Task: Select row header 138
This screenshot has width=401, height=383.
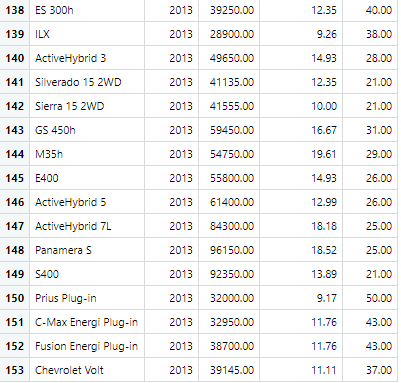Action: pyautogui.click(x=15, y=10)
